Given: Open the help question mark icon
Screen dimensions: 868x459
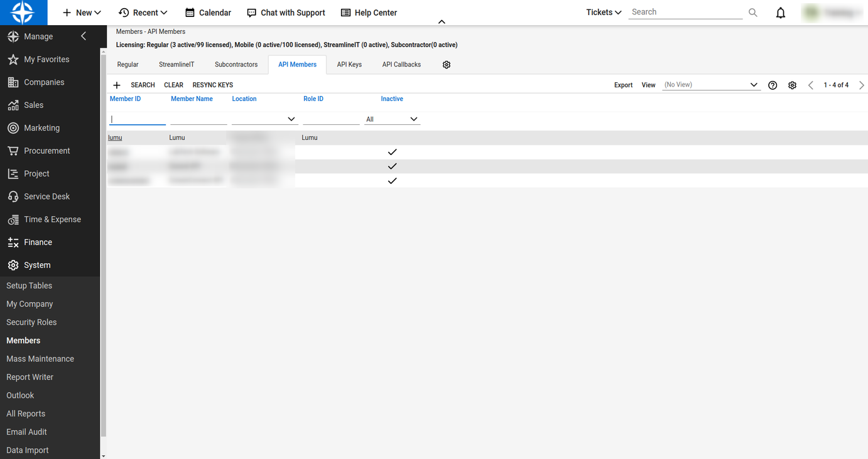Looking at the screenshot, I should pos(773,85).
